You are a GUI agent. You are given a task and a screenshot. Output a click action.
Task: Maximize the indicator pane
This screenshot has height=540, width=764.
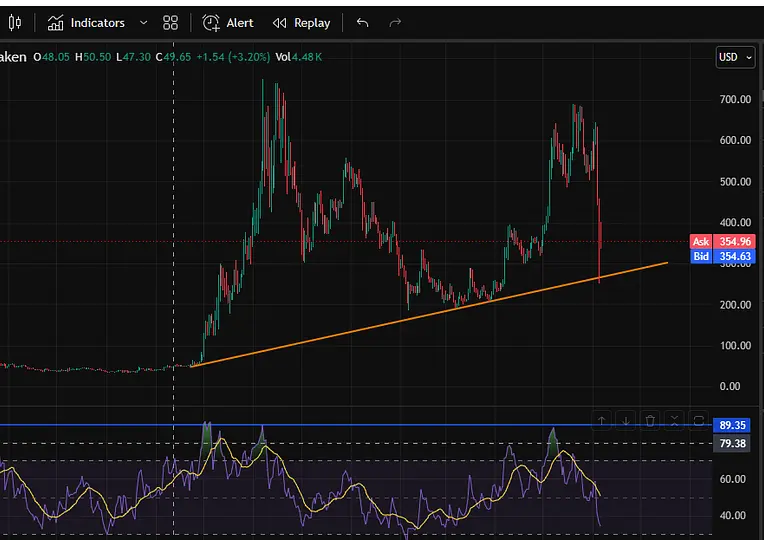(699, 421)
